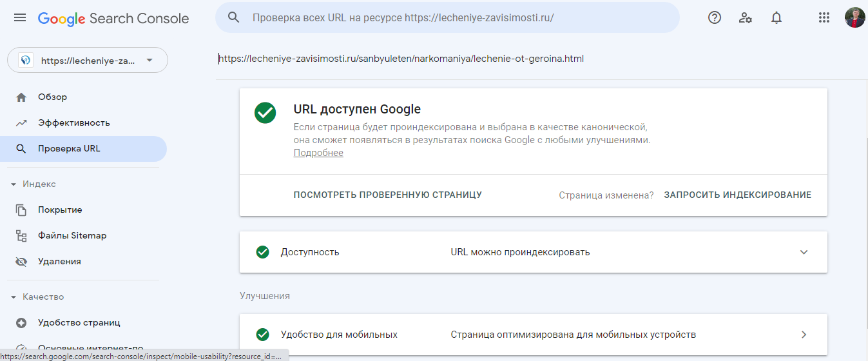Image resolution: width=868 pixels, height=361 pixels.
Task: Click the account profile avatar
Action: click(x=854, y=17)
